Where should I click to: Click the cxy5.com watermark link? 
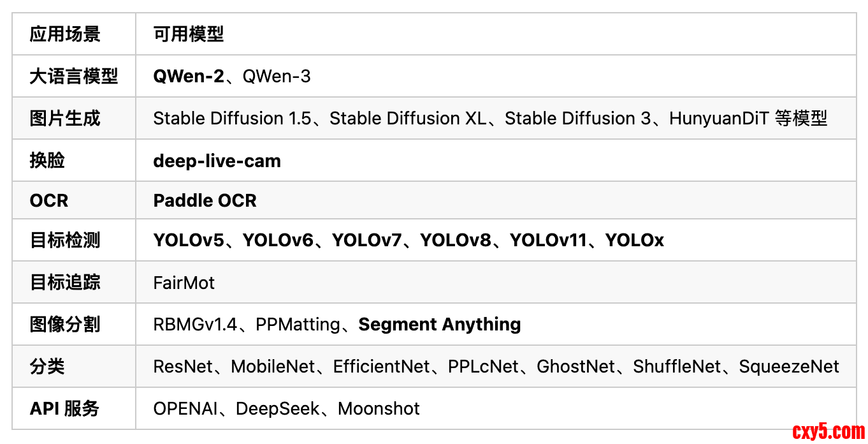(828, 432)
